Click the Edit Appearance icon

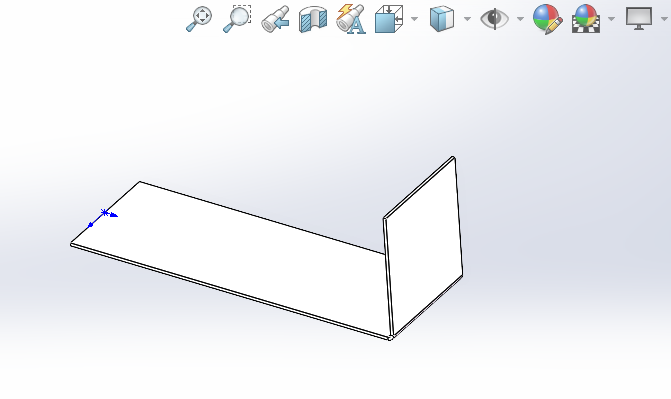(548, 19)
